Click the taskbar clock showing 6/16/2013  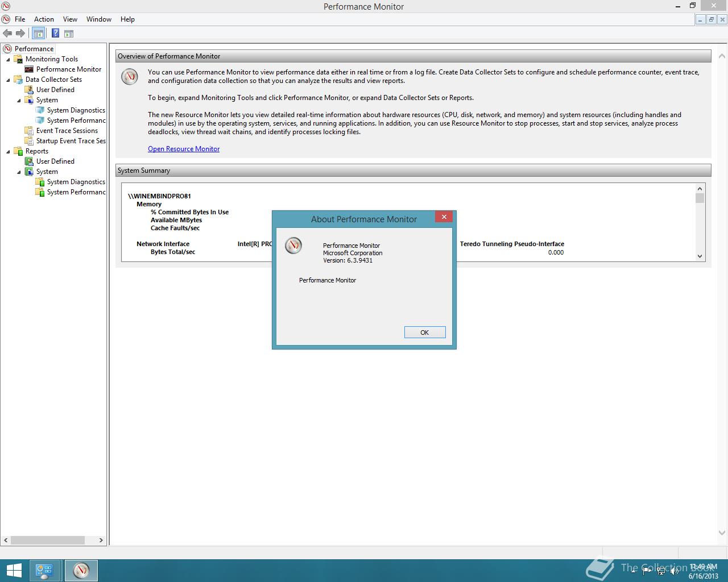click(x=703, y=572)
